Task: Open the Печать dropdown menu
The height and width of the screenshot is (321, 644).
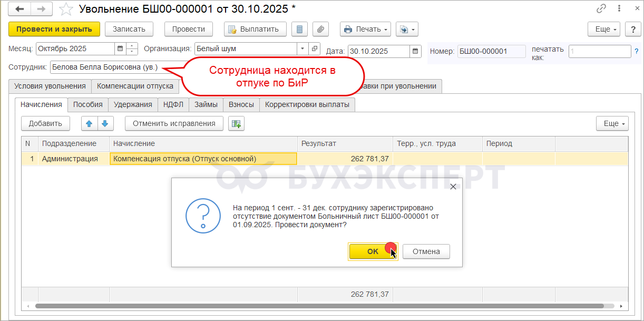Action: pos(365,29)
